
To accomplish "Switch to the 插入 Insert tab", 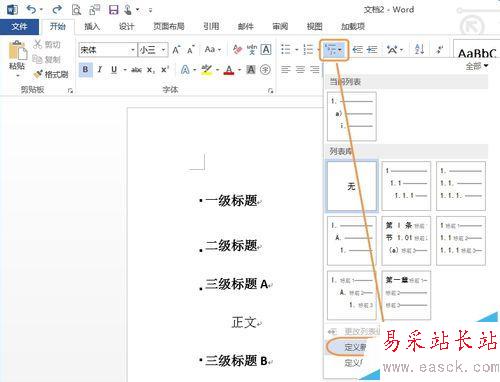I will click(92, 26).
